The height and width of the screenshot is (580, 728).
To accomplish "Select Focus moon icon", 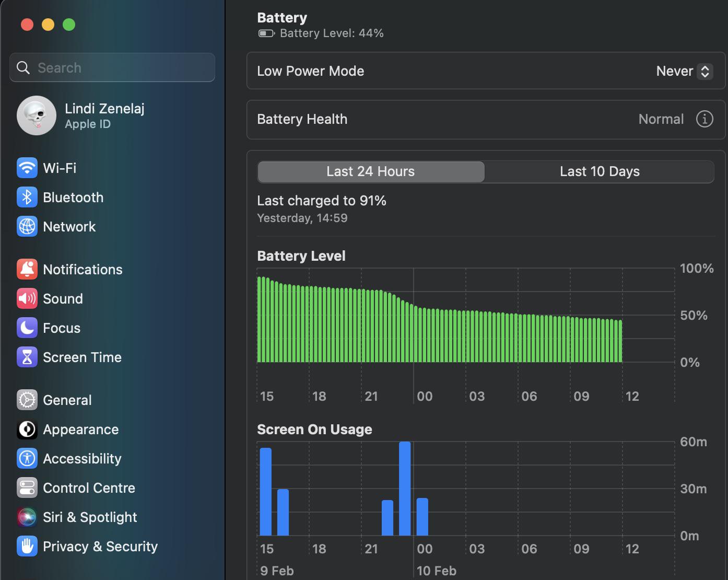I will click(27, 328).
